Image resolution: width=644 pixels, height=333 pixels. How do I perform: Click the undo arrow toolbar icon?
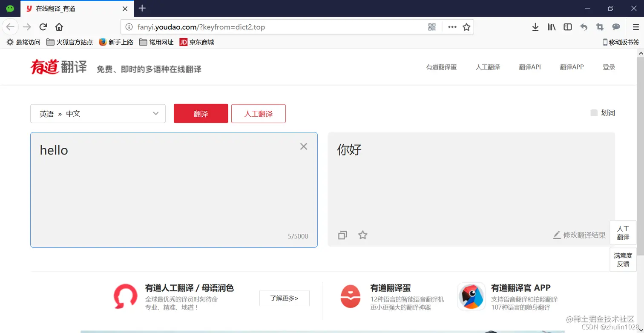(584, 27)
